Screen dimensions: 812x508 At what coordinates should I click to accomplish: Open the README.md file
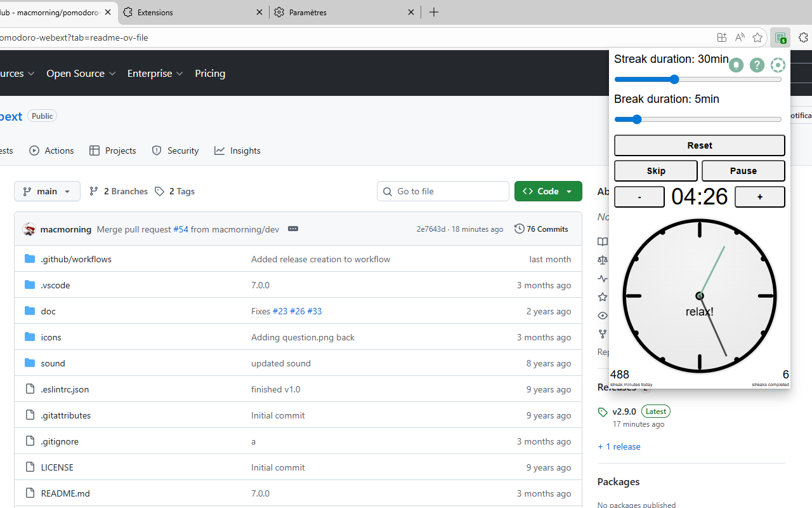pyautogui.click(x=65, y=493)
